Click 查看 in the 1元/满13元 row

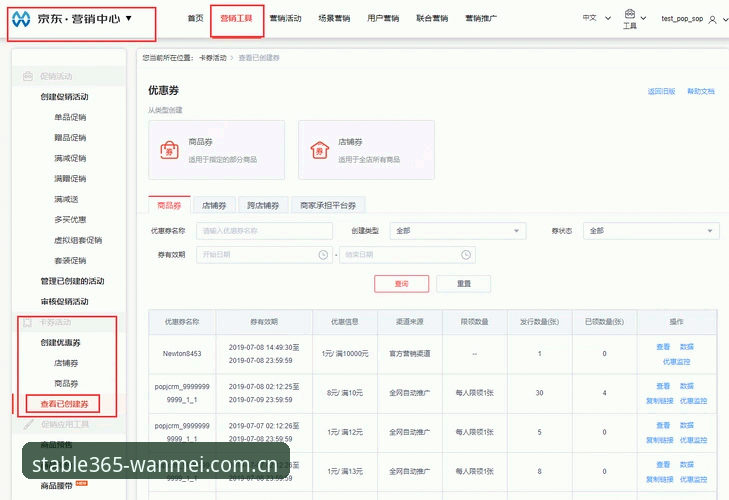663,465
